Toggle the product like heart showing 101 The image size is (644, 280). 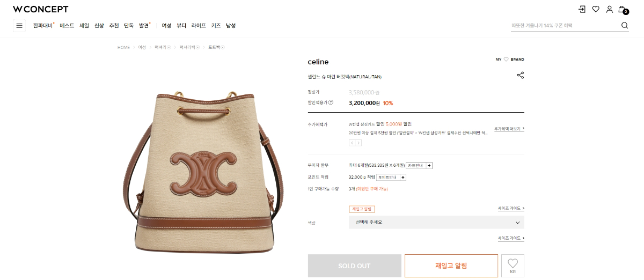(513, 266)
